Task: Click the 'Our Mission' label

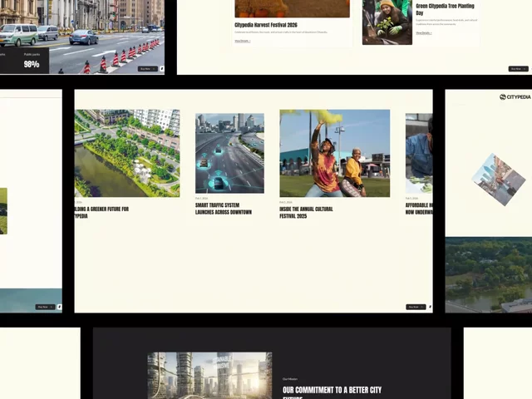Action: coord(290,379)
